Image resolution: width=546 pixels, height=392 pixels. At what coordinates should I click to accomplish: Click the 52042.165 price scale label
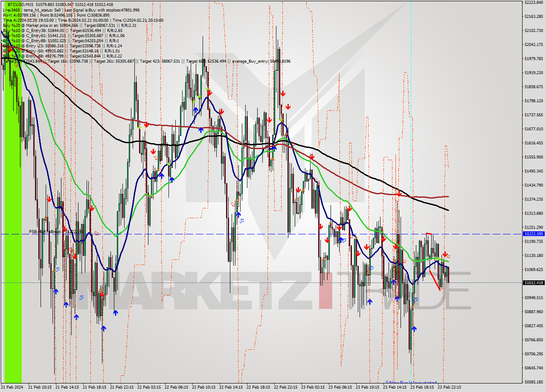click(534, 44)
